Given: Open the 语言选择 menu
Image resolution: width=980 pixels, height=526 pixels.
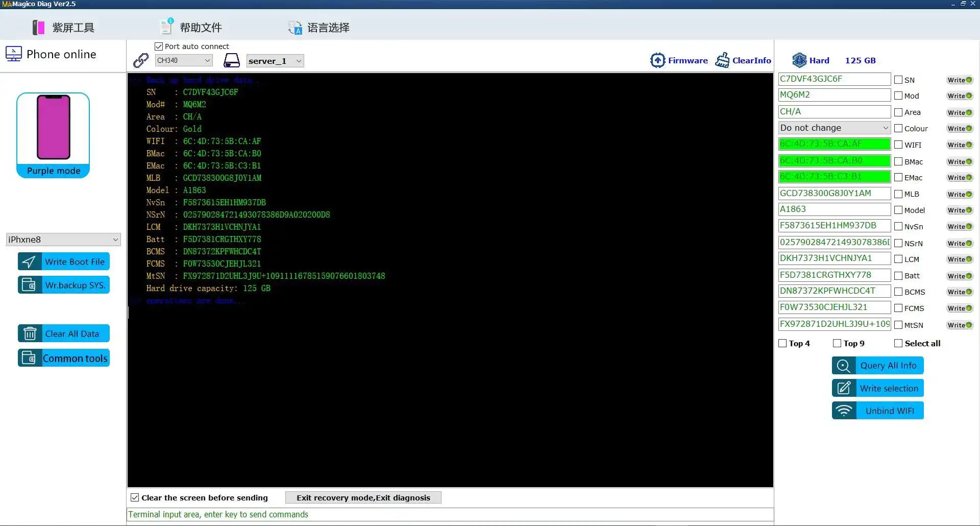Looking at the screenshot, I should 329,28.
